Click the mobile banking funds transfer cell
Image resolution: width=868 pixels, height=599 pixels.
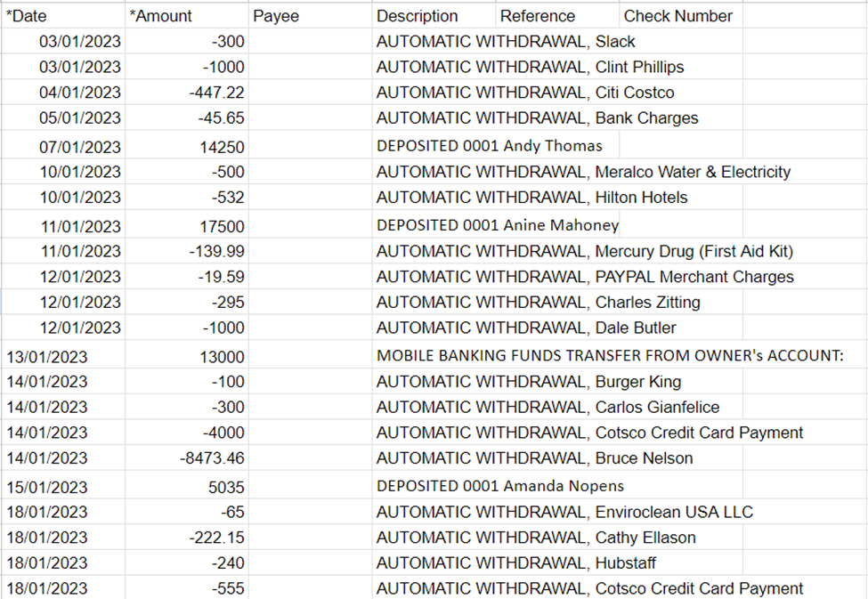(610, 356)
